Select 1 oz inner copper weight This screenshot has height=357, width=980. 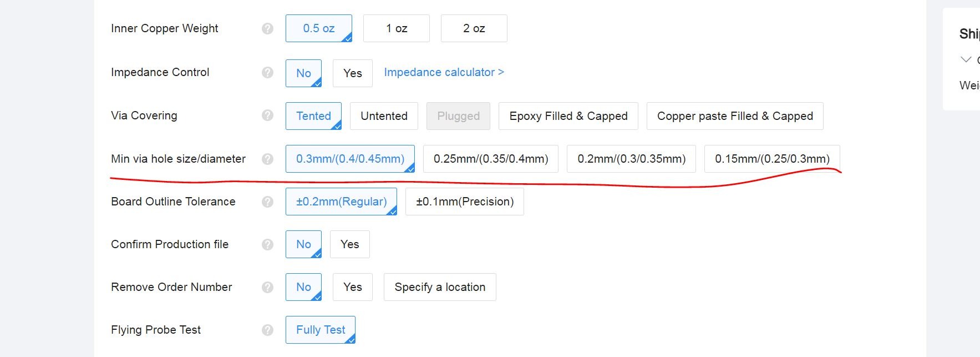pos(397,28)
